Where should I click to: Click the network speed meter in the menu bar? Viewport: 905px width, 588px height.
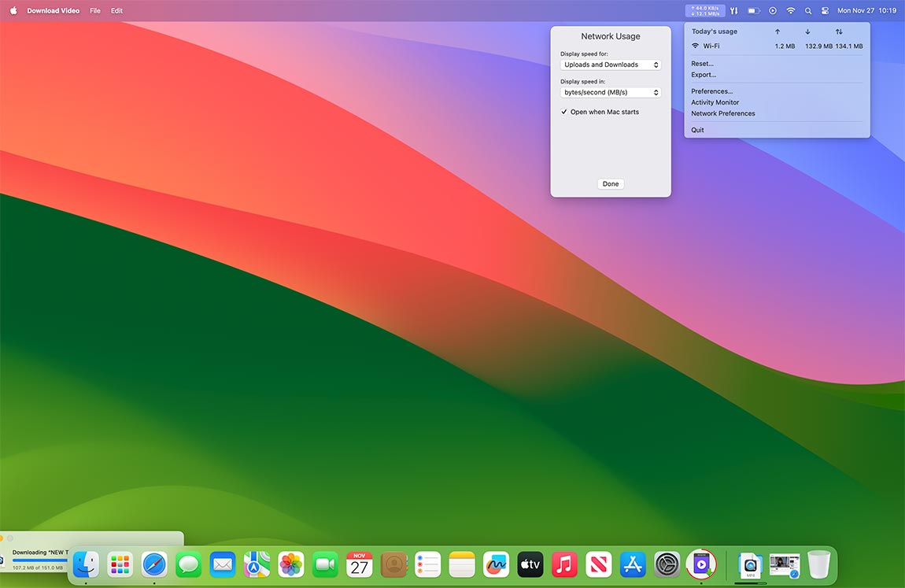(704, 10)
